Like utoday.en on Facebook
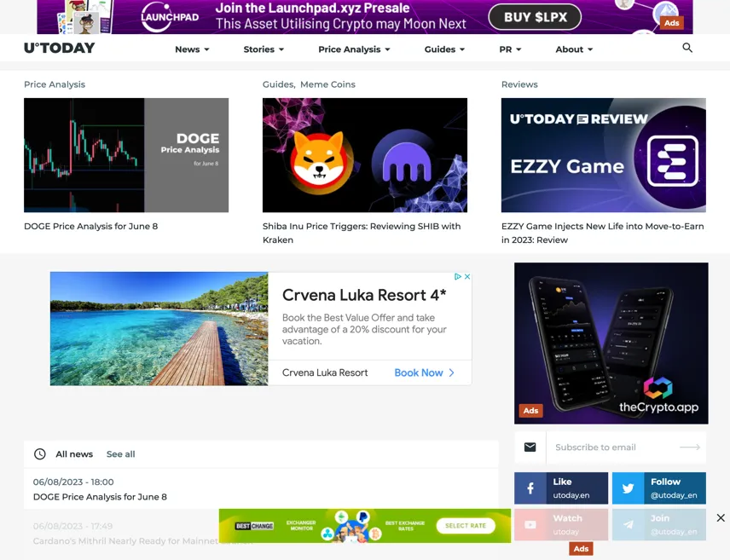 [561, 488]
